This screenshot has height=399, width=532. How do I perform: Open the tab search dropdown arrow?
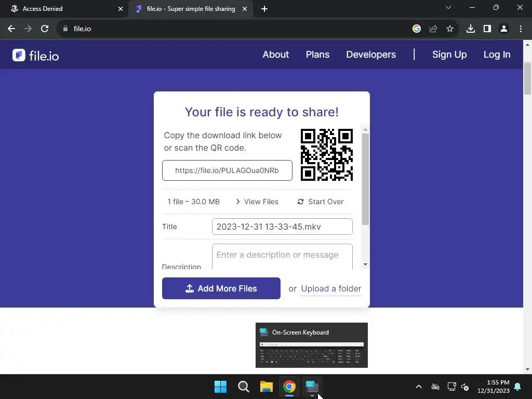pyautogui.click(x=448, y=7)
